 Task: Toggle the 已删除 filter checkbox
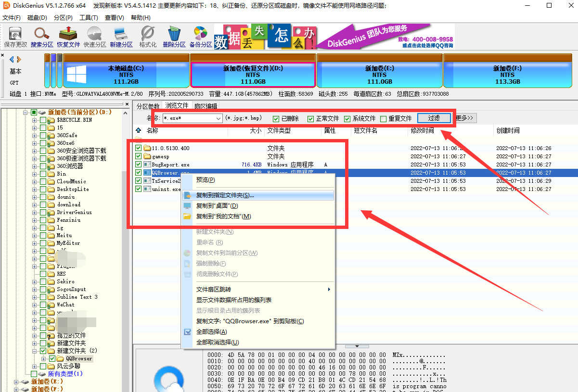point(276,119)
